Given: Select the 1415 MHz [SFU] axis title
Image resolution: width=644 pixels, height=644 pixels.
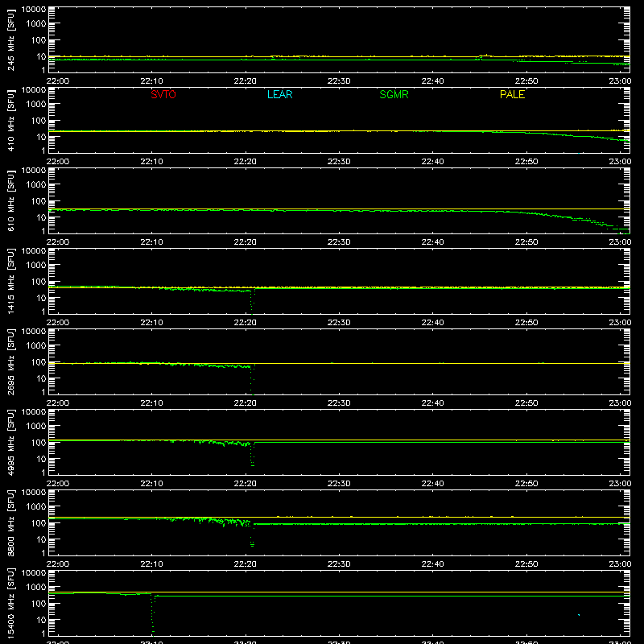Looking at the screenshot, I should click(x=11, y=281).
